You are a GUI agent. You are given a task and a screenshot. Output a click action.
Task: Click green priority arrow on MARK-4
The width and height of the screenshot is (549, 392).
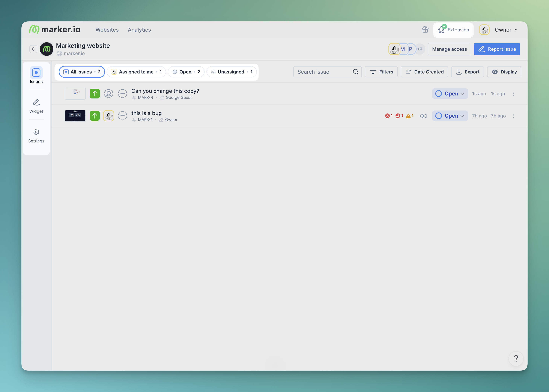95,94
